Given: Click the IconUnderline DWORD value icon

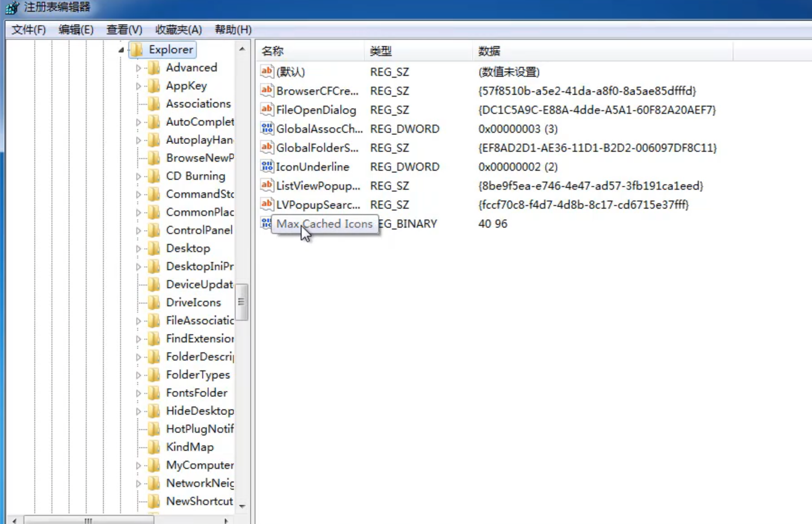Looking at the screenshot, I should (267, 167).
